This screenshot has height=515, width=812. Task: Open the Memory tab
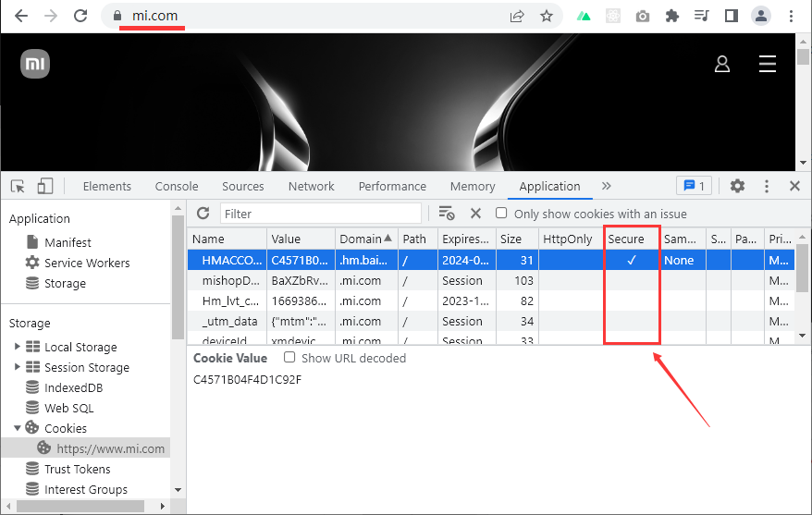473,186
